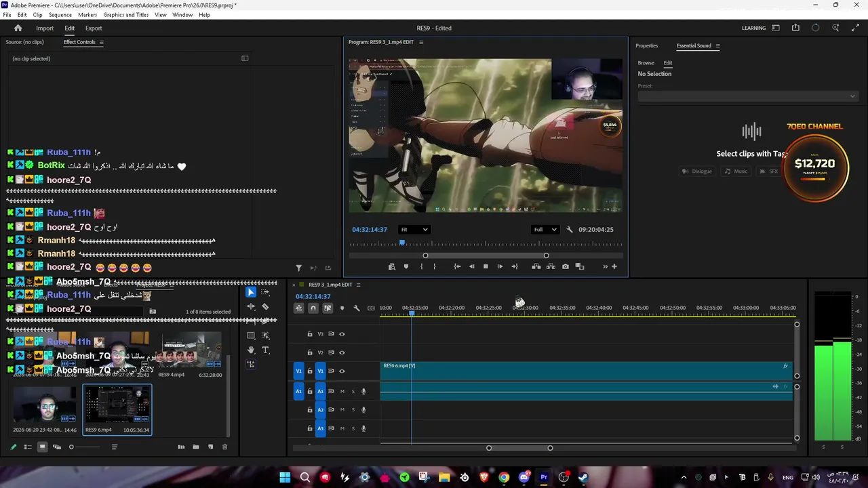868x488 pixels.
Task: Open project panel sort icons menu
Action: point(115,447)
